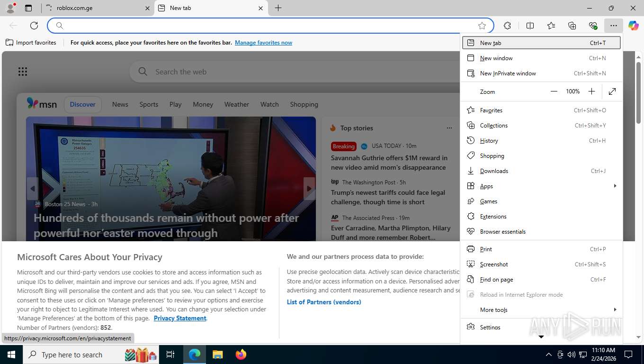Screen dimensions: 644x364
Task: Refresh the page
Action: pos(34,26)
